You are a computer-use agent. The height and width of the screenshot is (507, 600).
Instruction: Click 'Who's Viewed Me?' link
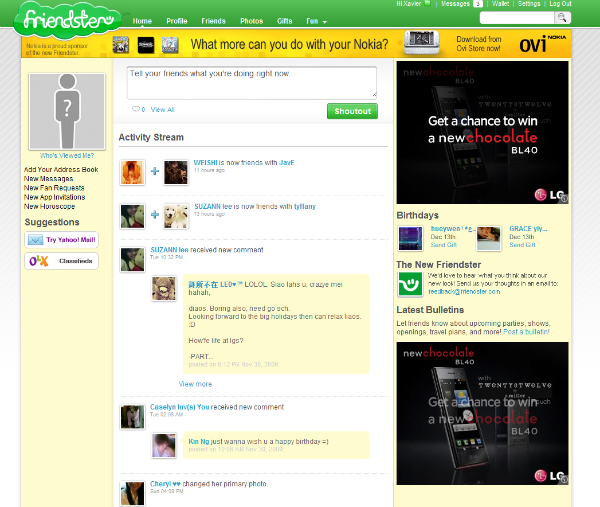[67, 156]
